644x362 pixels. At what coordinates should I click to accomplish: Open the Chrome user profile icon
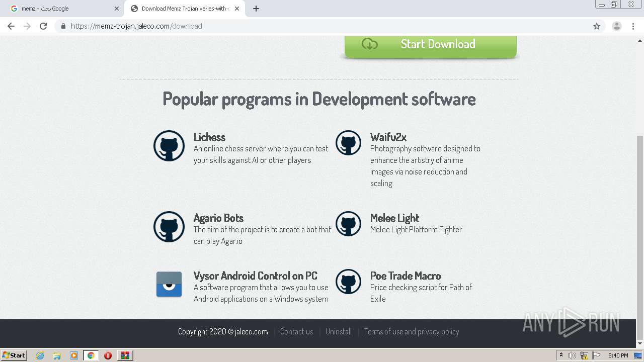(x=617, y=26)
